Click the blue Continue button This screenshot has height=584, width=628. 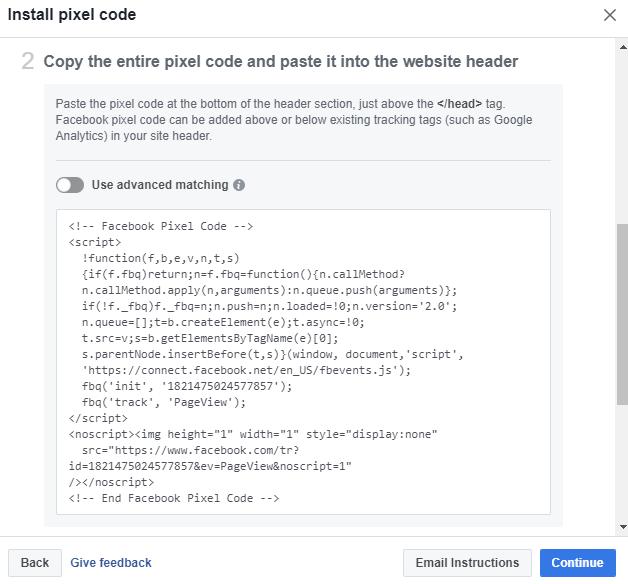click(x=578, y=563)
